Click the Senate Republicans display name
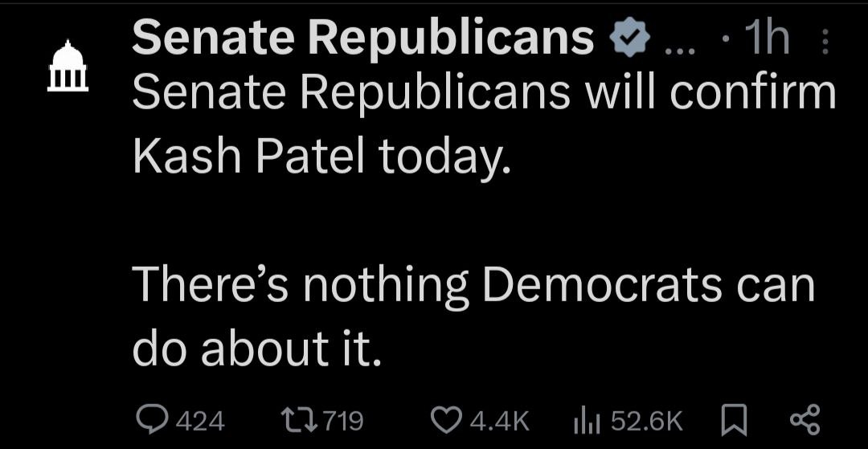 362,38
